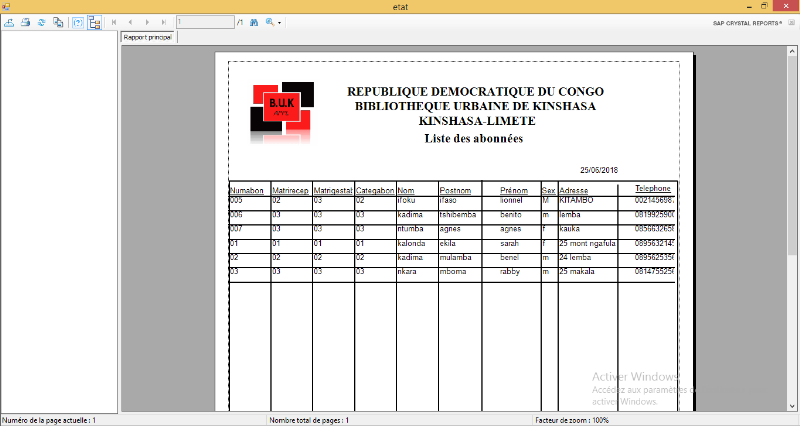Click the Nom column header
The width and height of the screenshot is (800, 426).
point(406,191)
